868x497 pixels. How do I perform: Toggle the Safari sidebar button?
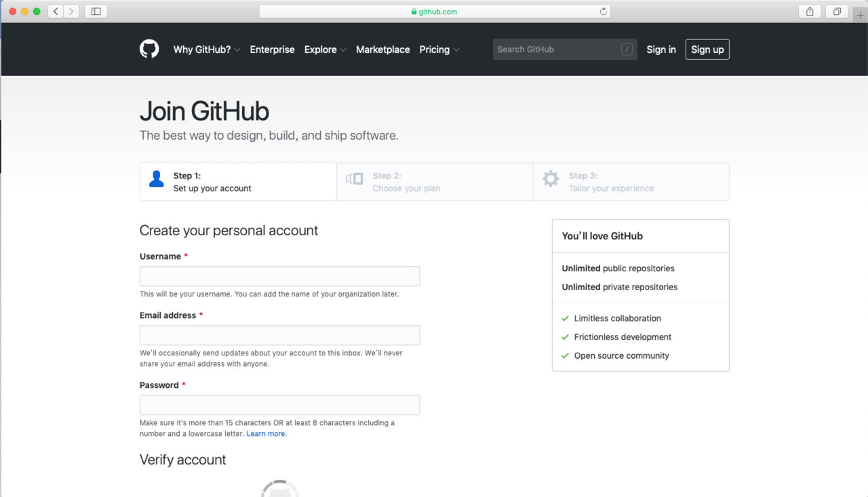pyautogui.click(x=96, y=12)
